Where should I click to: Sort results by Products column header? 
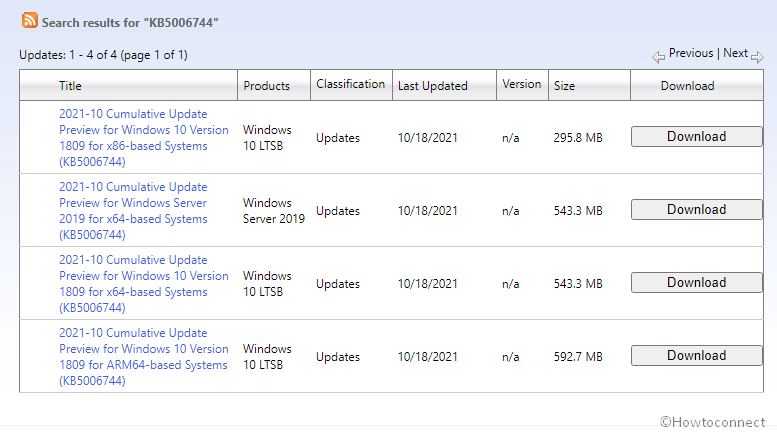pos(266,86)
